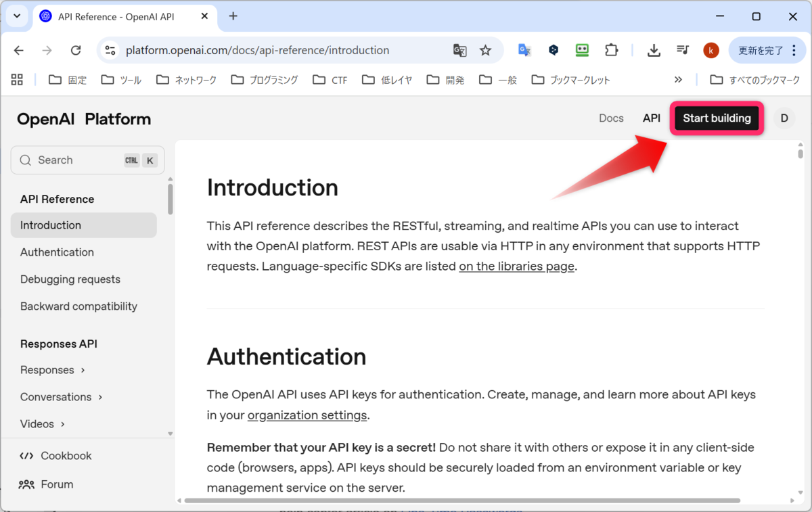The image size is (812, 512).
Task: Show more bookmarks with » chevron
Action: coord(678,80)
